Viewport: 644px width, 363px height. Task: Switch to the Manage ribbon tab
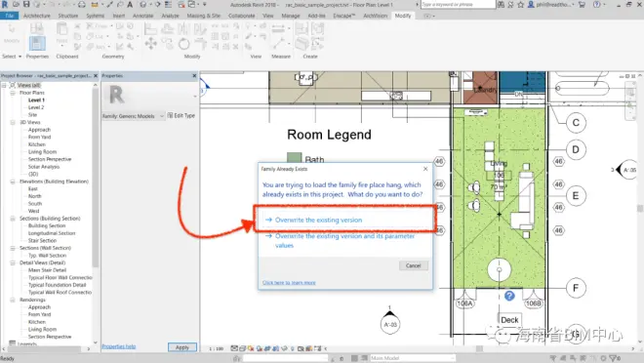pos(291,16)
